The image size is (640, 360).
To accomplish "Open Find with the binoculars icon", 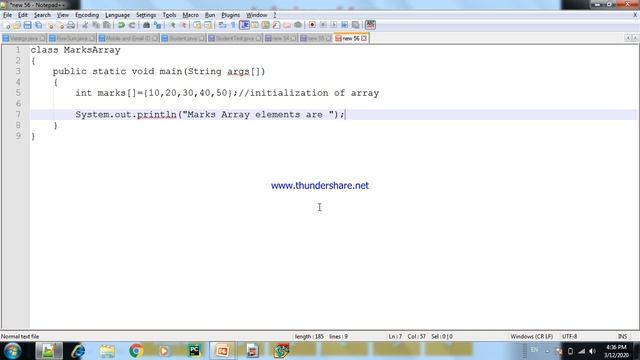I will (146, 25).
